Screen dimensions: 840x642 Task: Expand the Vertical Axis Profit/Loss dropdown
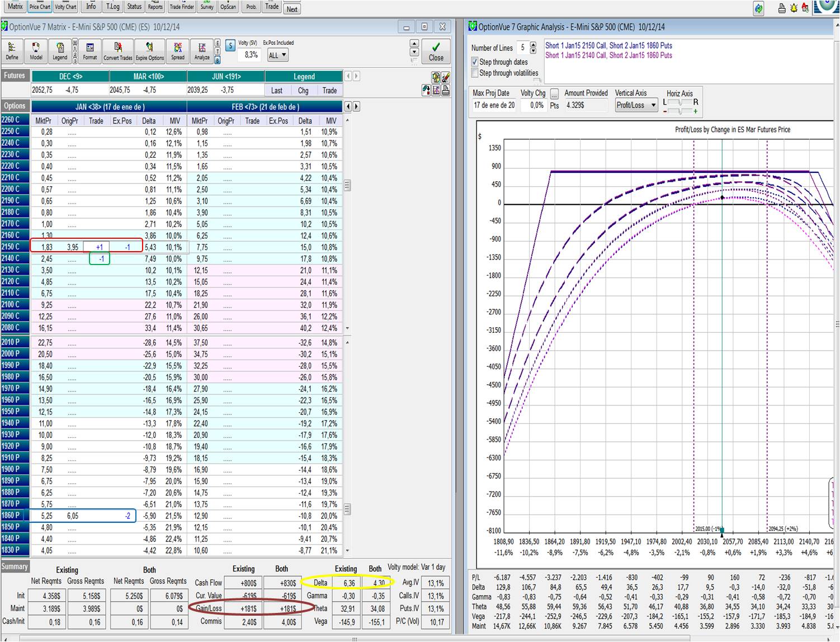tap(636, 105)
